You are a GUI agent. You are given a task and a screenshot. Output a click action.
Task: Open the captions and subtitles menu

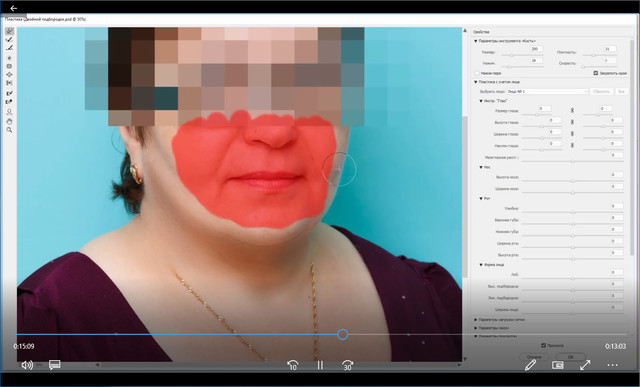click(x=55, y=365)
